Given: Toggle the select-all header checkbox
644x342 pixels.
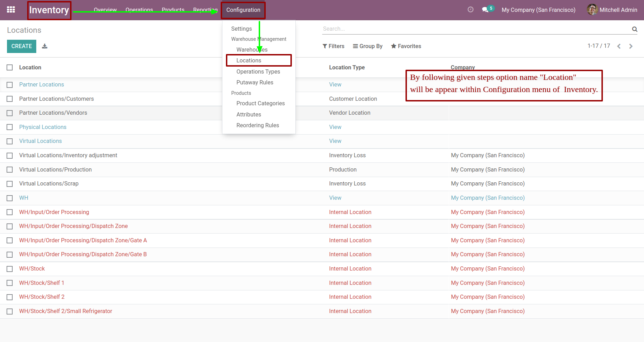Looking at the screenshot, I should 10,68.
